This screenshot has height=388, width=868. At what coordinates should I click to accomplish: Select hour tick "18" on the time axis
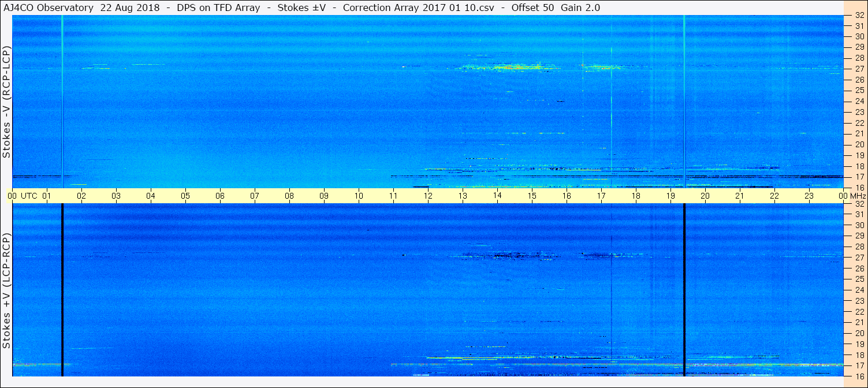[636, 196]
